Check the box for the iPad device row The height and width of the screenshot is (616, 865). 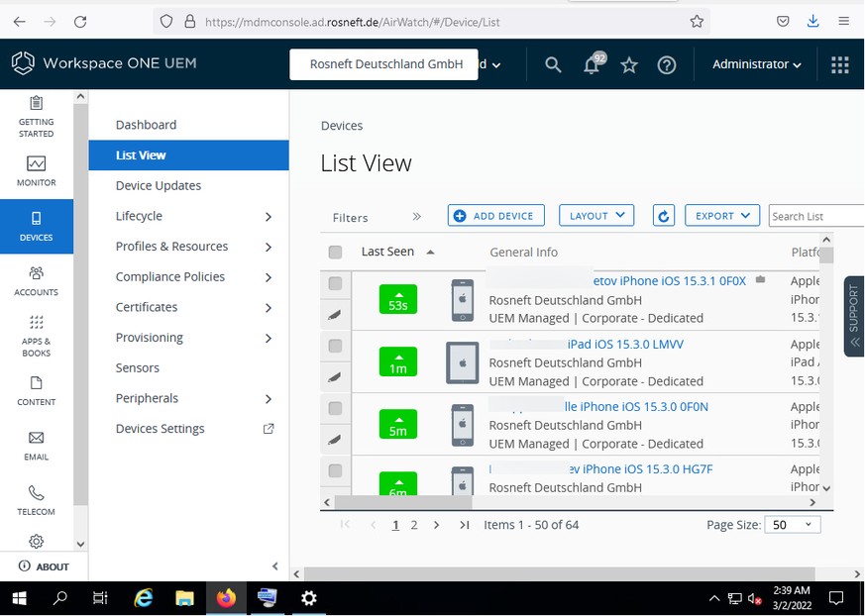335,346
